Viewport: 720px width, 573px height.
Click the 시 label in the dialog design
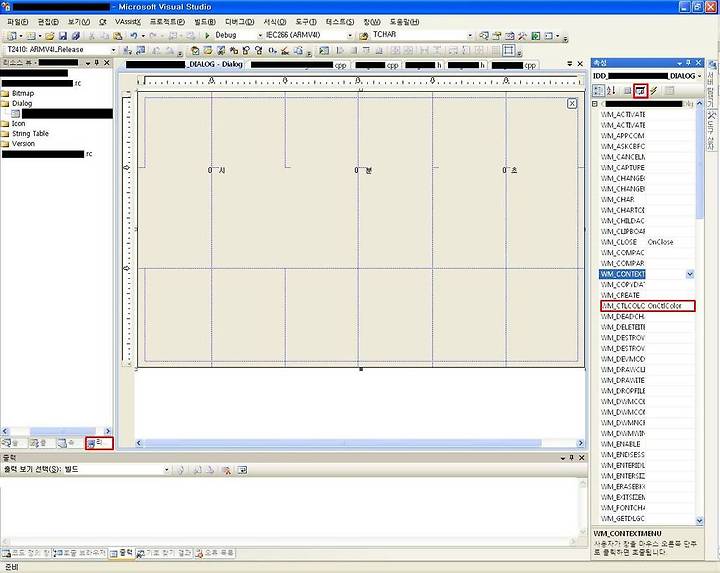point(222,170)
